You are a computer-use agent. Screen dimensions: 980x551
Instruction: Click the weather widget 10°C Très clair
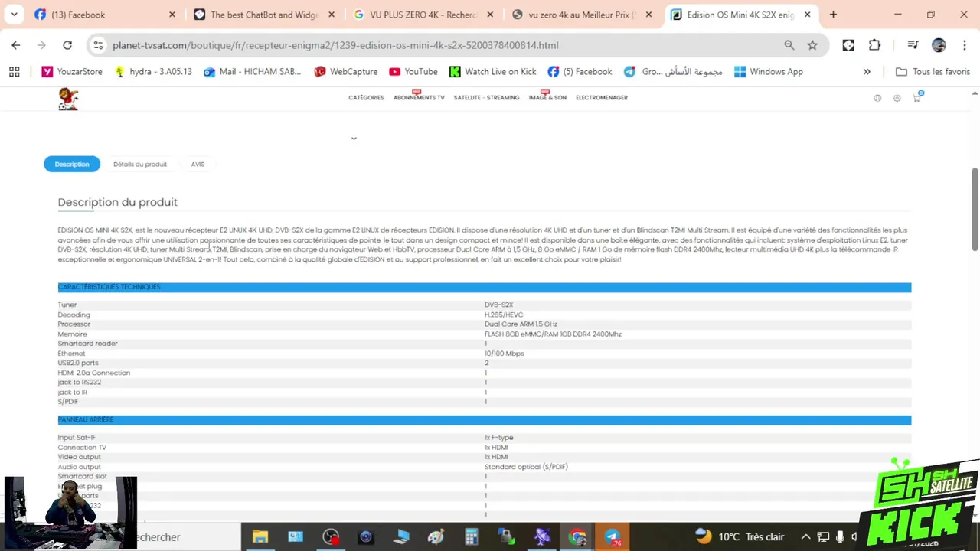[x=740, y=536]
